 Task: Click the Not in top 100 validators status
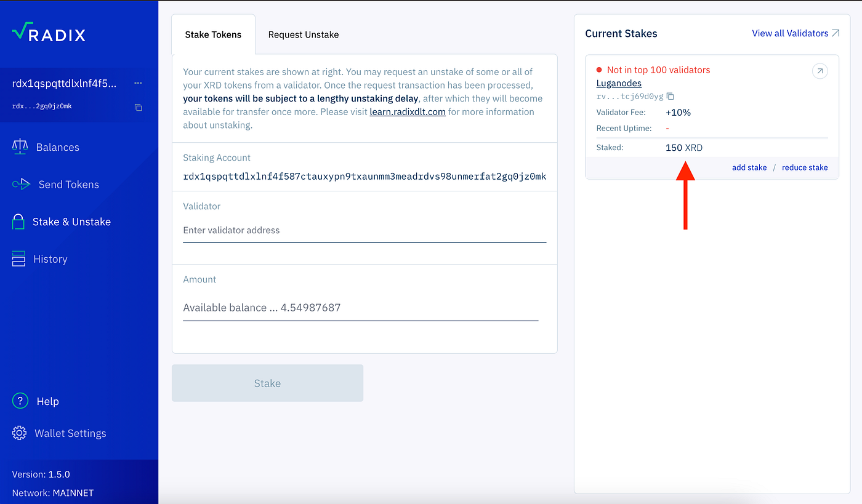pyautogui.click(x=658, y=70)
